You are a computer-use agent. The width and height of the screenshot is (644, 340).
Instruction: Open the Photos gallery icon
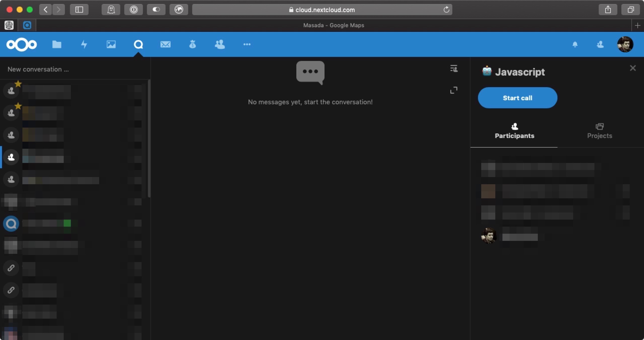pyautogui.click(x=111, y=44)
